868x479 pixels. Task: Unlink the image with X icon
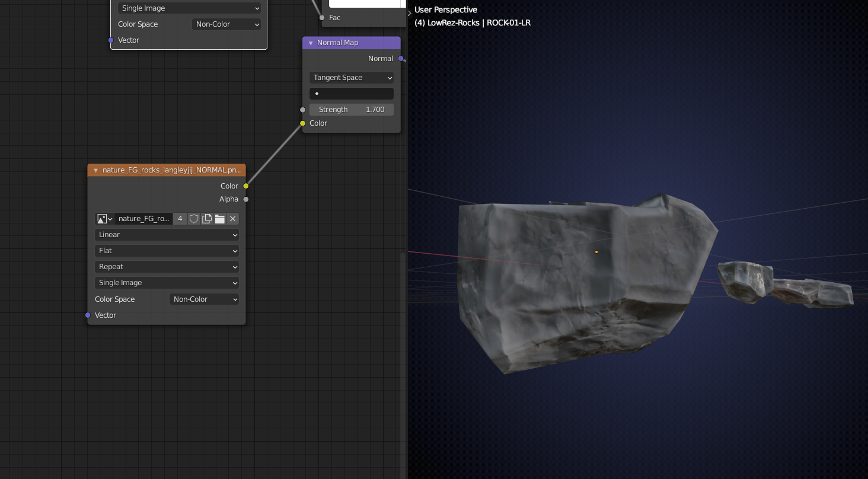coord(233,219)
